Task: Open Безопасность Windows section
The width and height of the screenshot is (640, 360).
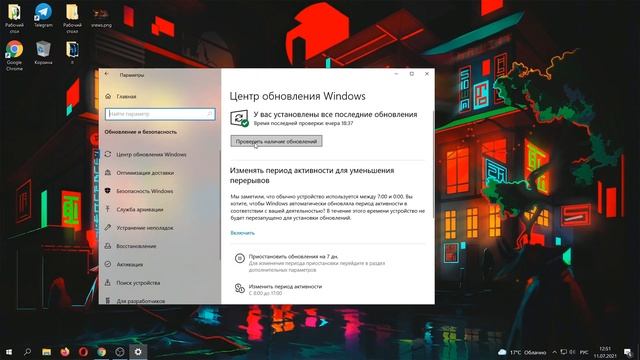Action: (x=144, y=191)
